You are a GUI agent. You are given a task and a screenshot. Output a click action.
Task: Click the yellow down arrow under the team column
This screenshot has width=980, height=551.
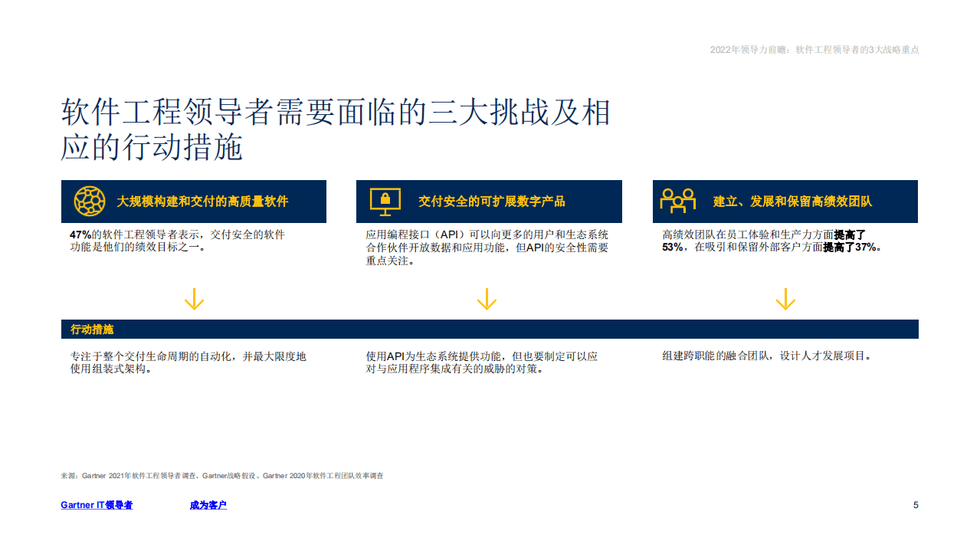pyautogui.click(x=785, y=300)
